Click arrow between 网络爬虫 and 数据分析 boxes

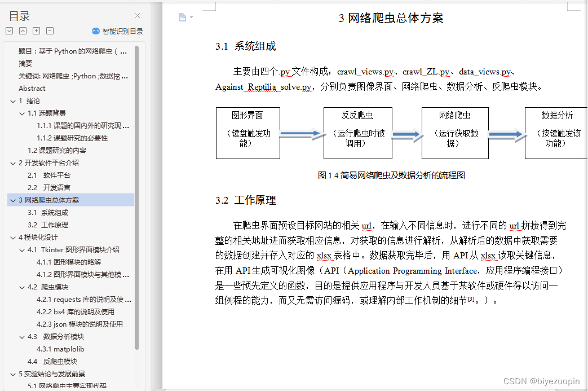click(507, 135)
